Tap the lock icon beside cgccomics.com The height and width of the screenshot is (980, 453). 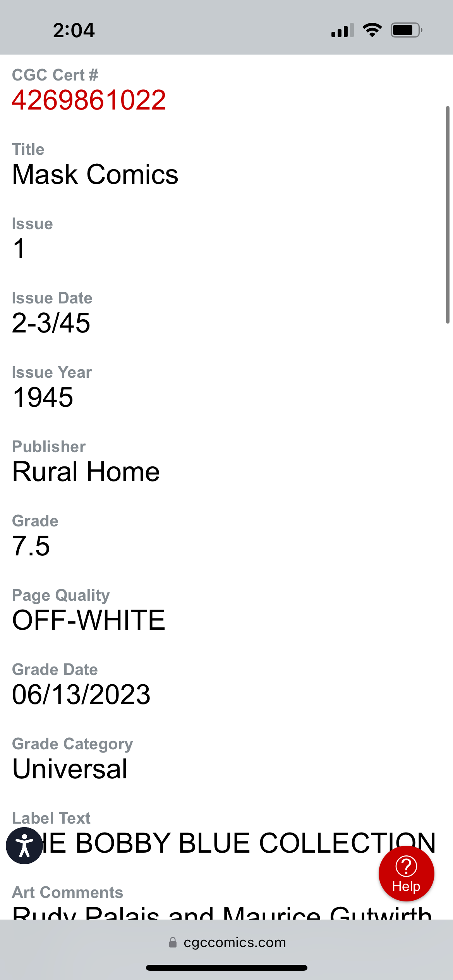pyautogui.click(x=173, y=942)
